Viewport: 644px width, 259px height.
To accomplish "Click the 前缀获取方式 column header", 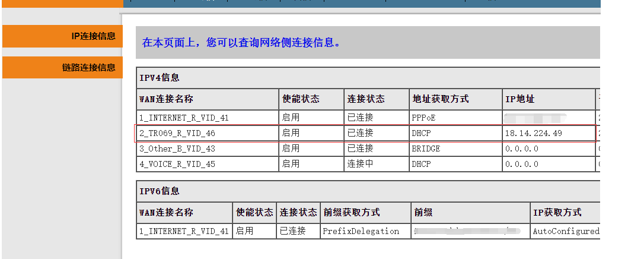I will (352, 213).
